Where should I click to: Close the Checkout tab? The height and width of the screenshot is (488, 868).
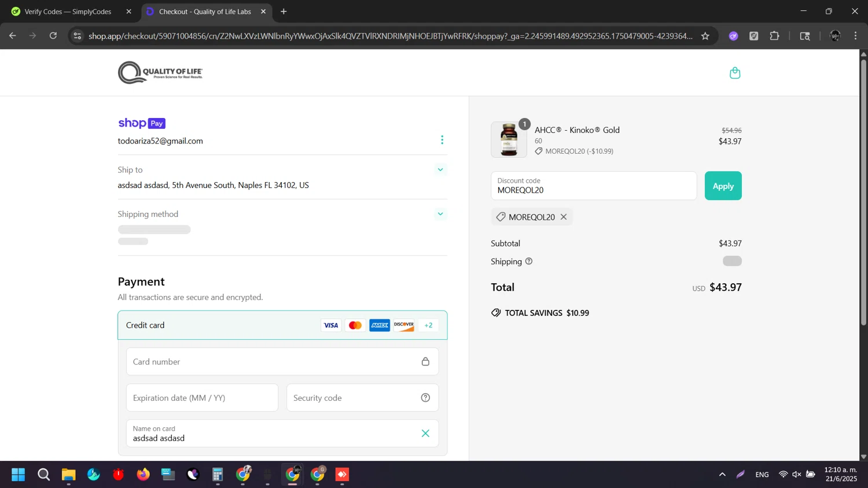point(263,12)
